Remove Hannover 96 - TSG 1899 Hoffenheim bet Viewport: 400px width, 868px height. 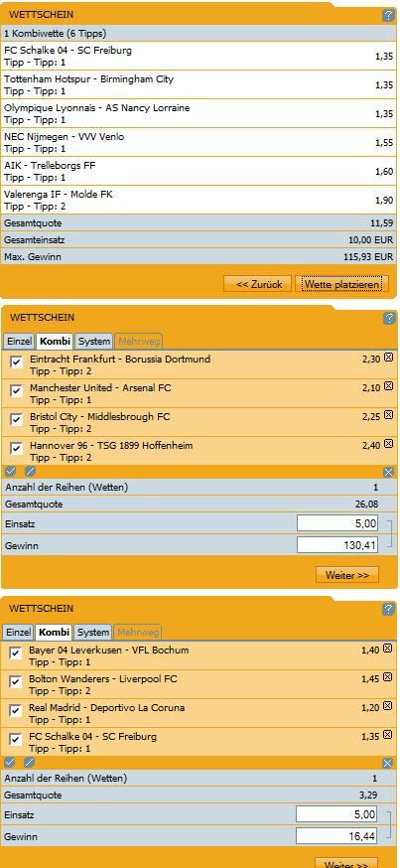pos(388,443)
